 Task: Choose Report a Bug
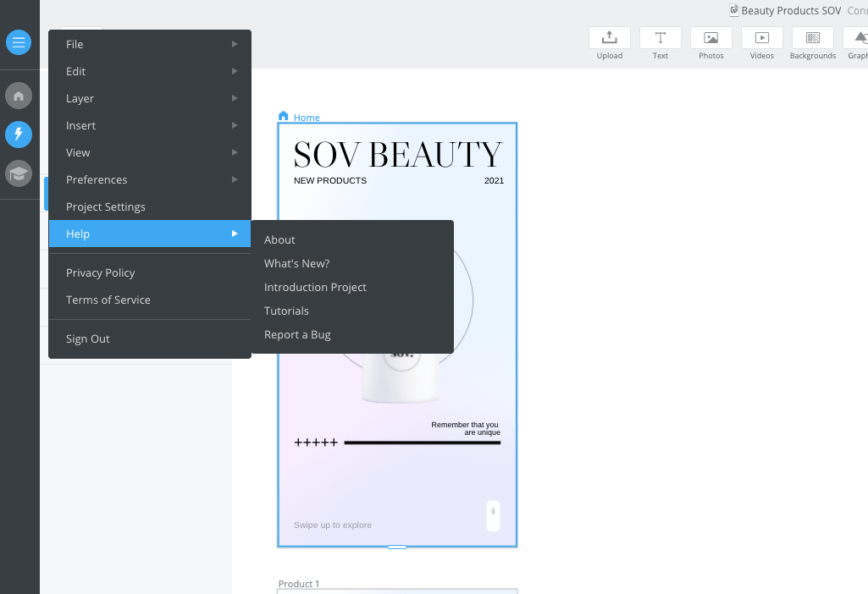point(352,335)
